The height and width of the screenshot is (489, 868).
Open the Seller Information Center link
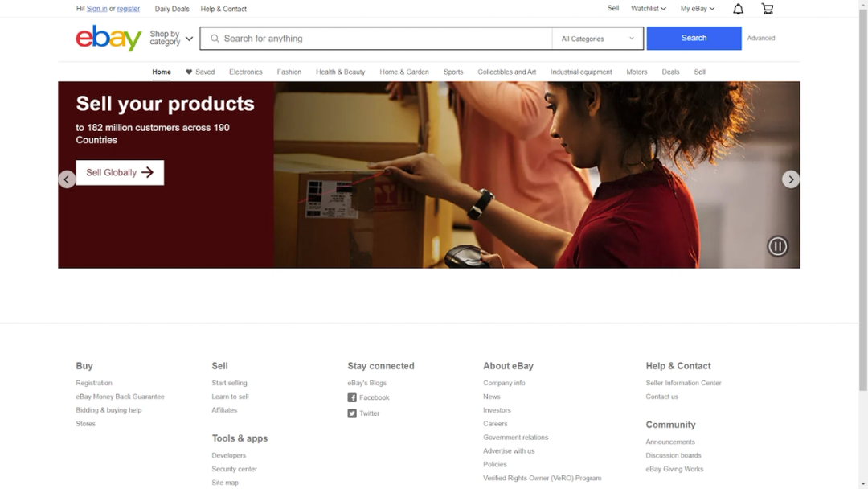[684, 383]
